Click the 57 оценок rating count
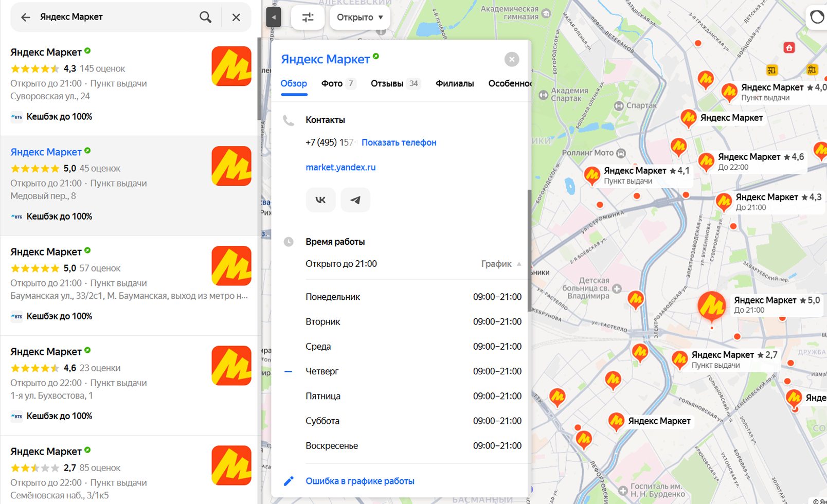 coord(100,268)
